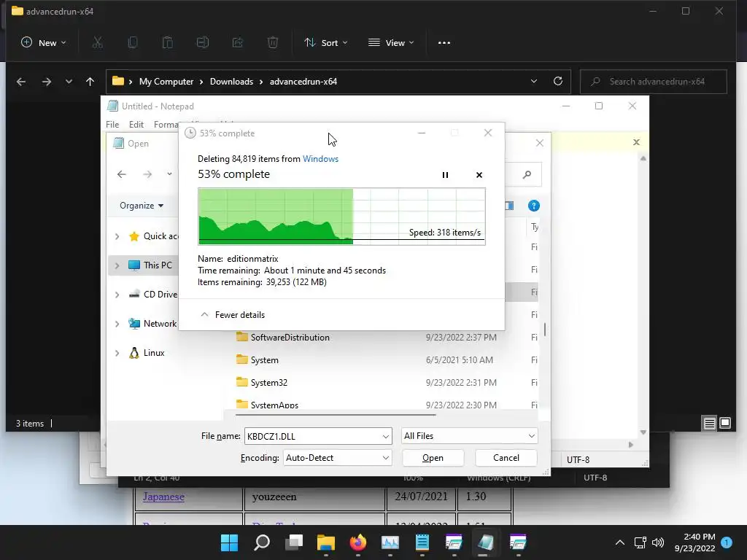The width and height of the screenshot is (747, 560).
Task: Select the SoftwareDistribution folder
Action: point(290,338)
